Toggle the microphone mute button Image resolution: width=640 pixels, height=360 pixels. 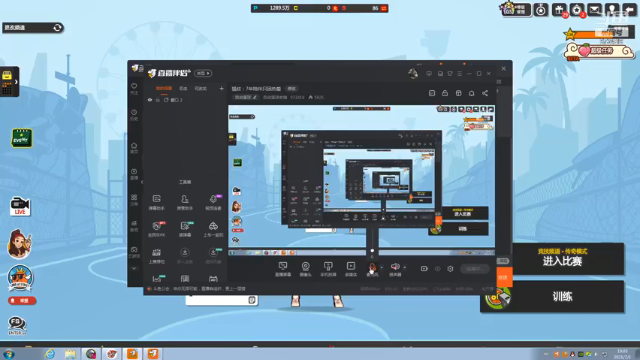(x=372, y=267)
